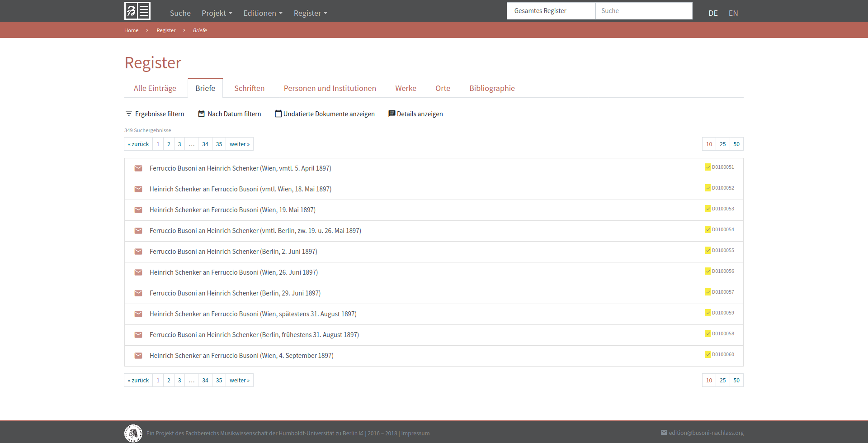Click yellow status check for D0100056
868x443 pixels.
click(708, 271)
